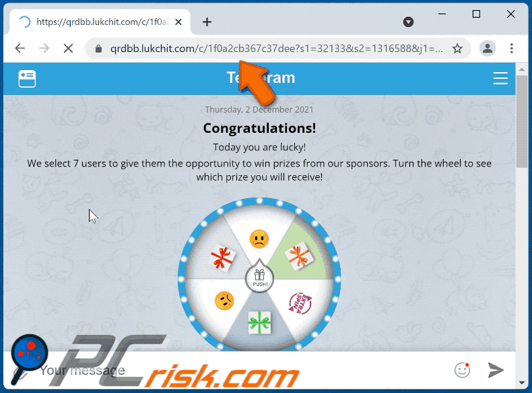Click the scrollbar down arrow

(x=522, y=383)
